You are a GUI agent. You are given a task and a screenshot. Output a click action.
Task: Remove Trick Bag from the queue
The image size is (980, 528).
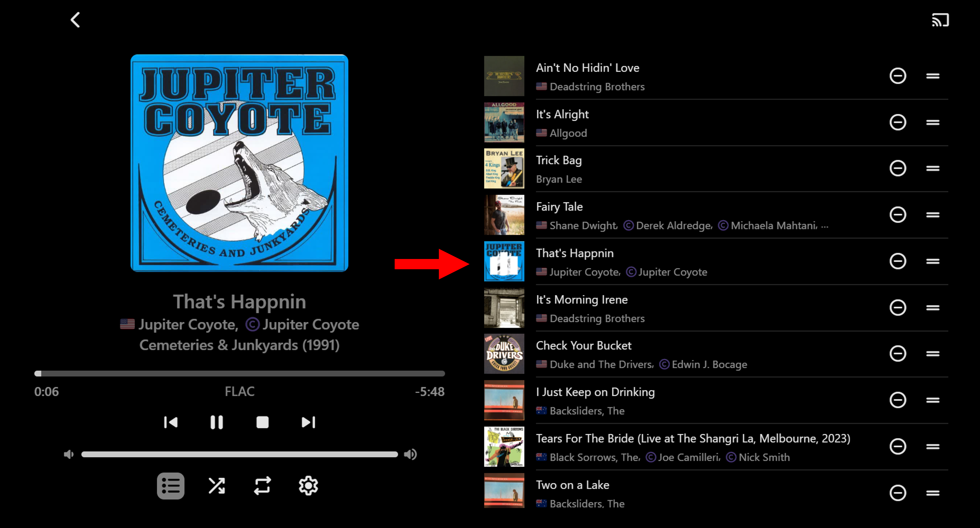898,168
